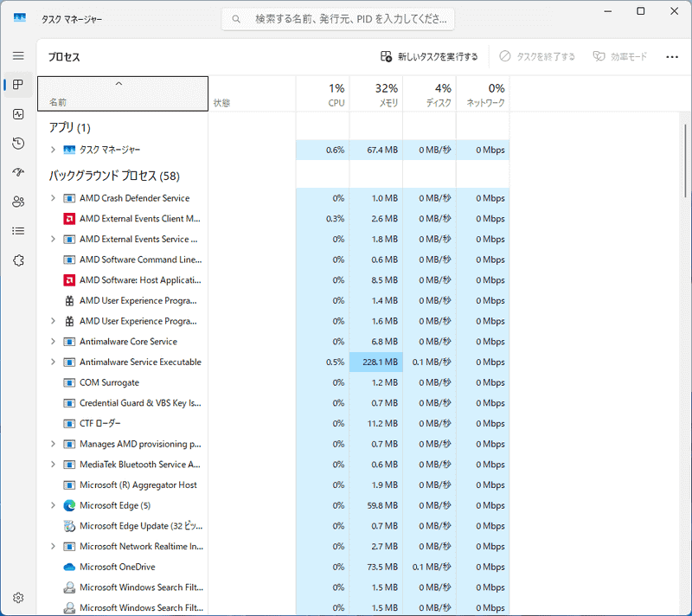Select the Processes sidebar icon

point(18,85)
